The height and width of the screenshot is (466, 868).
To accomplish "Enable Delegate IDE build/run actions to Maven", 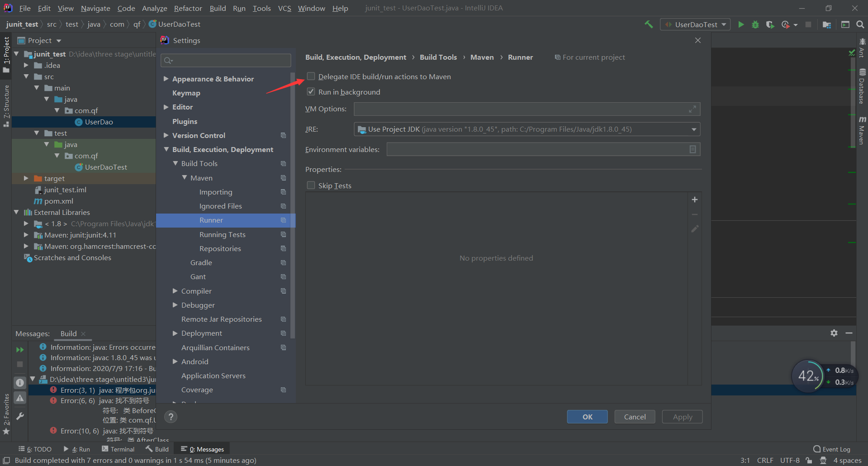I will [311, 76].
